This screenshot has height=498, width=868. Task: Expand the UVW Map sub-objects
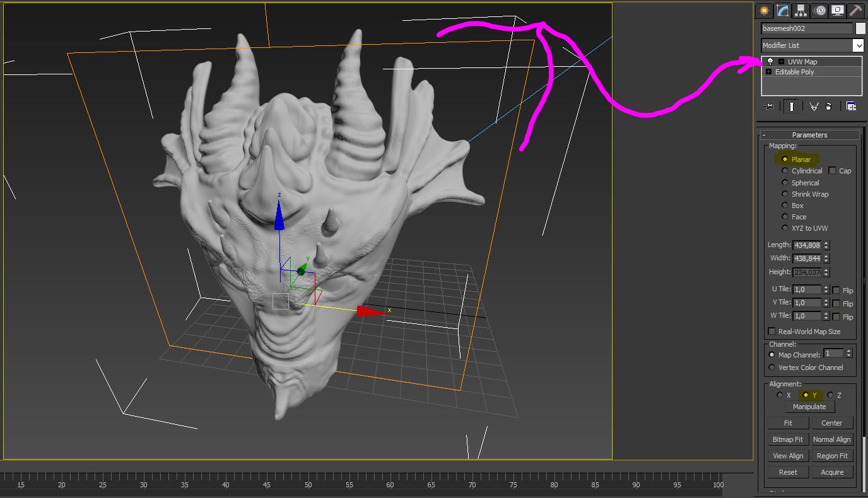(781, 62)
